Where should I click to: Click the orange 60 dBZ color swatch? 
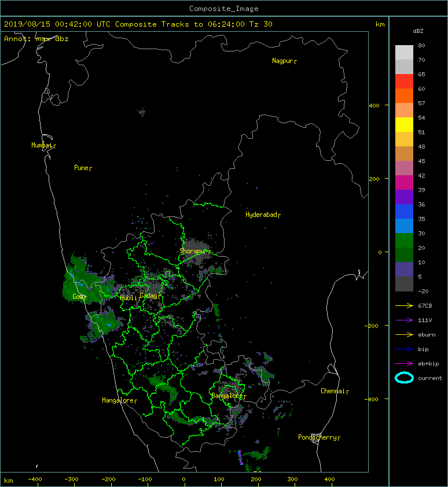[404, 95]
